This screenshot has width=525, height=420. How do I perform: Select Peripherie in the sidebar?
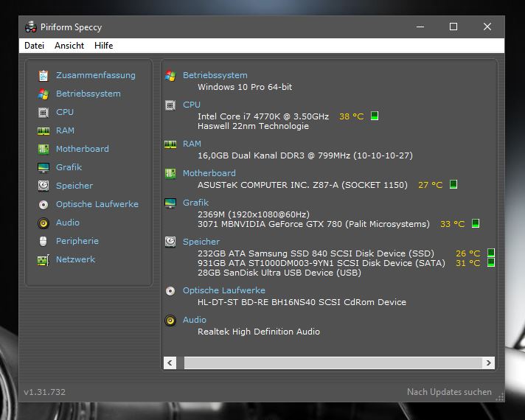pyautogui.click(x=77, y=241)
